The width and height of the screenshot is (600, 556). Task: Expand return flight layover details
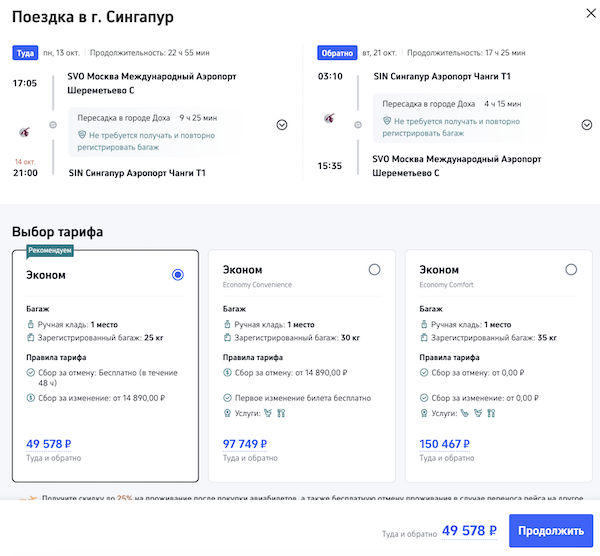pyautogui.click(x=587, y=125)
